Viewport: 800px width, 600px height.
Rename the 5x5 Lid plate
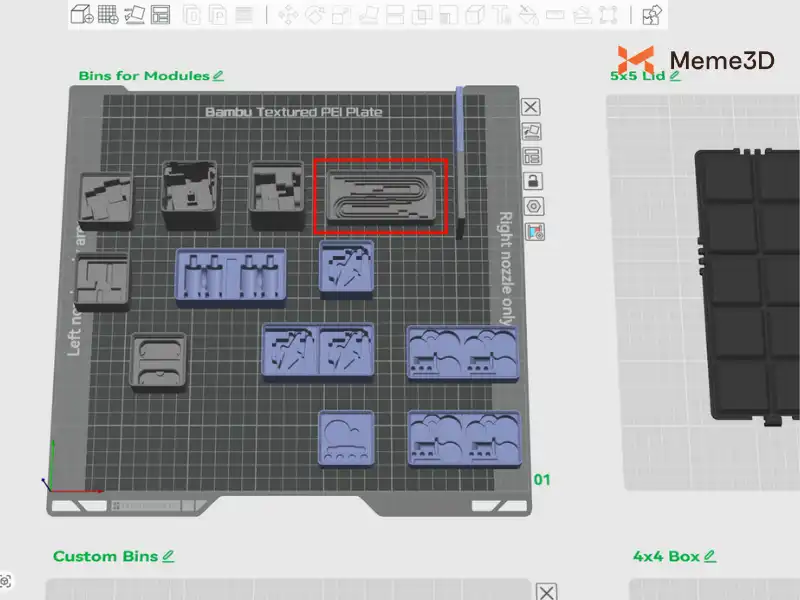pyautogui.click(x=676, y=76)
